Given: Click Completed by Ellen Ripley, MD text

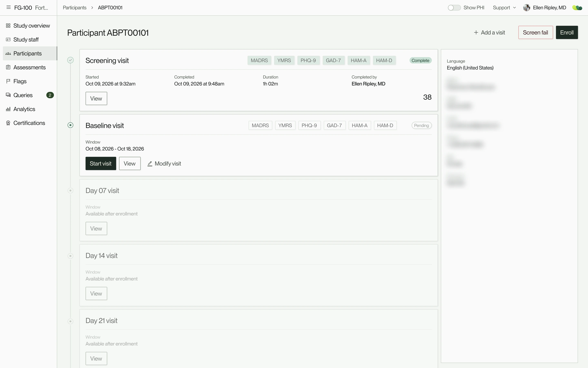Looking at the screenshot, I should (368, 84).
